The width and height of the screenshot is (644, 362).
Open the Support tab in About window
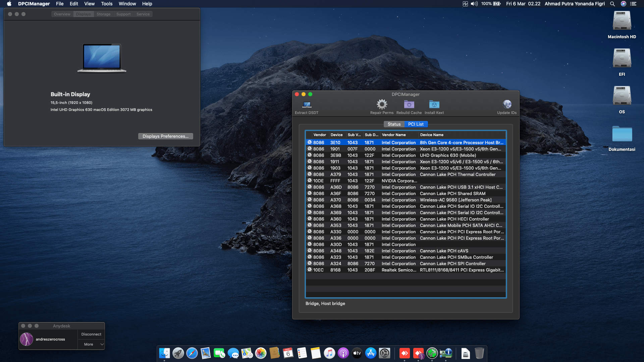(123, 14)
